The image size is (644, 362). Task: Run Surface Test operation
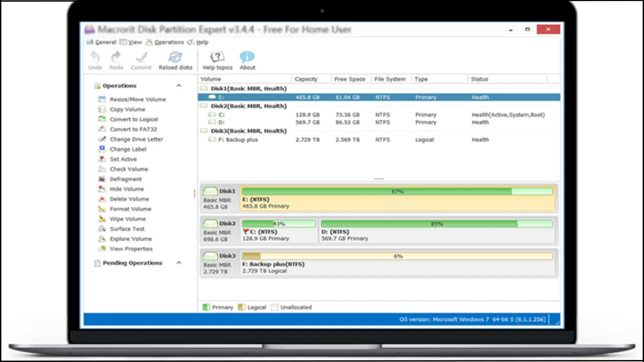tap(121, 229)
